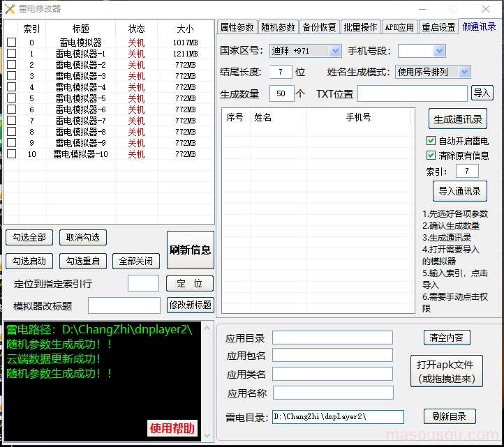Check the box for 雷电模拟器-1 row
The width and height of the screenshot is (504, 447).
click(x=11, y=54)
